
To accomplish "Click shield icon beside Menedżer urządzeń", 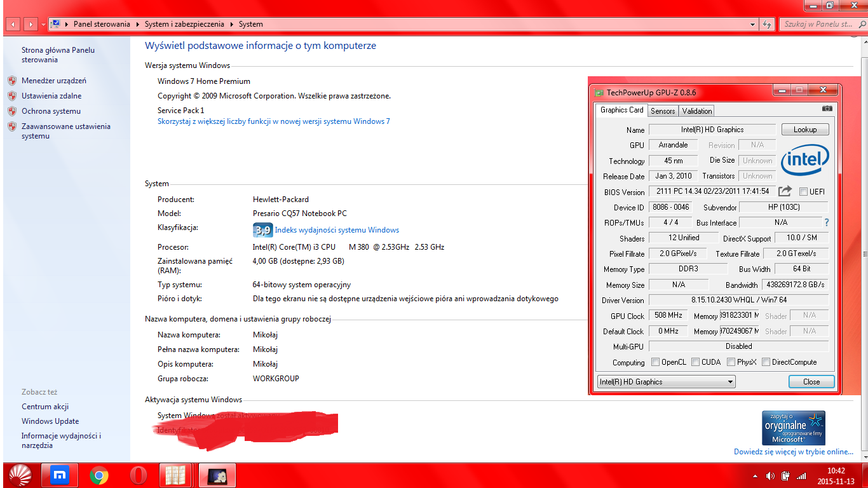I will tap(11, 81).
